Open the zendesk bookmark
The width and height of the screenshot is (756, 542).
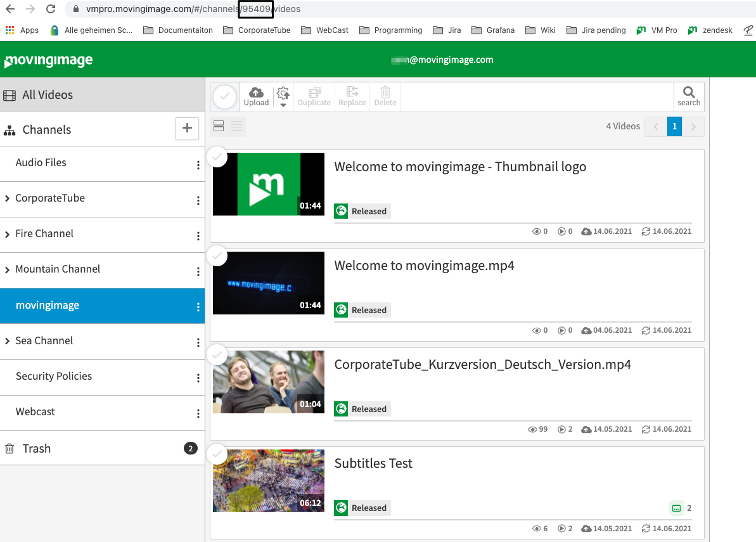(710, 30)
